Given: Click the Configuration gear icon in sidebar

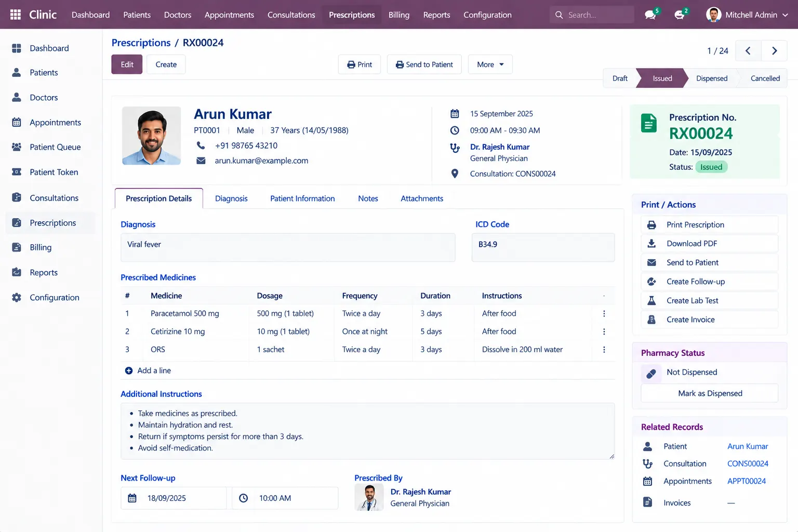Looking at the screenshot, I should coord(17,297).
